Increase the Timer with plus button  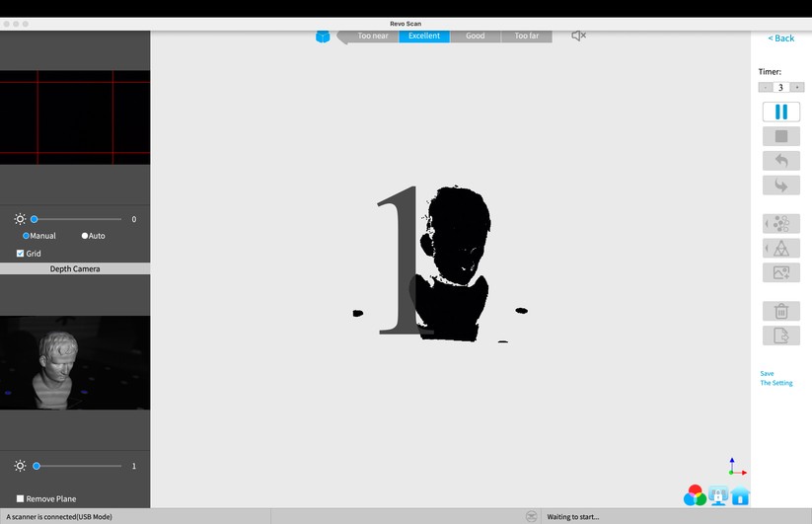pos(797,88)
